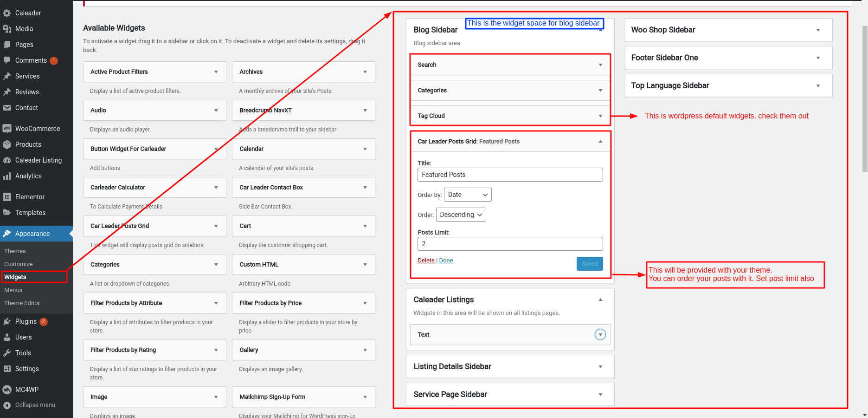Open the MC4WP mailchimp section
Screen dimensions: 868x418
26,389
